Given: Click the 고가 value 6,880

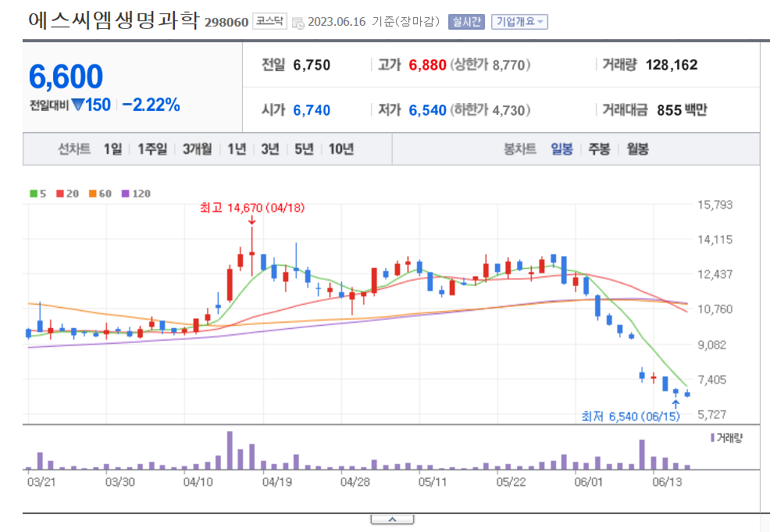Looking at the screenshot, I should coord(428,65).
